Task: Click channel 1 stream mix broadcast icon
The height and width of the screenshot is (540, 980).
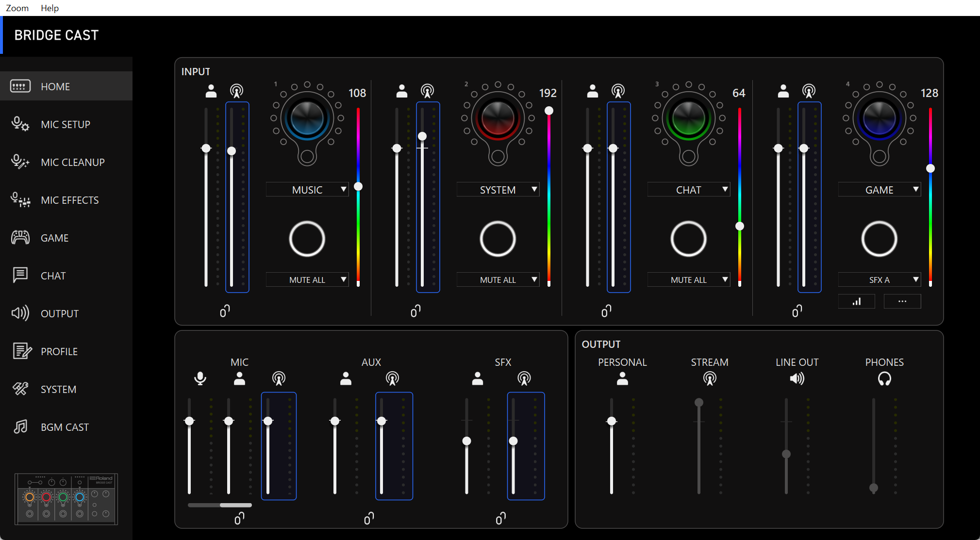Action: (236, 91)
